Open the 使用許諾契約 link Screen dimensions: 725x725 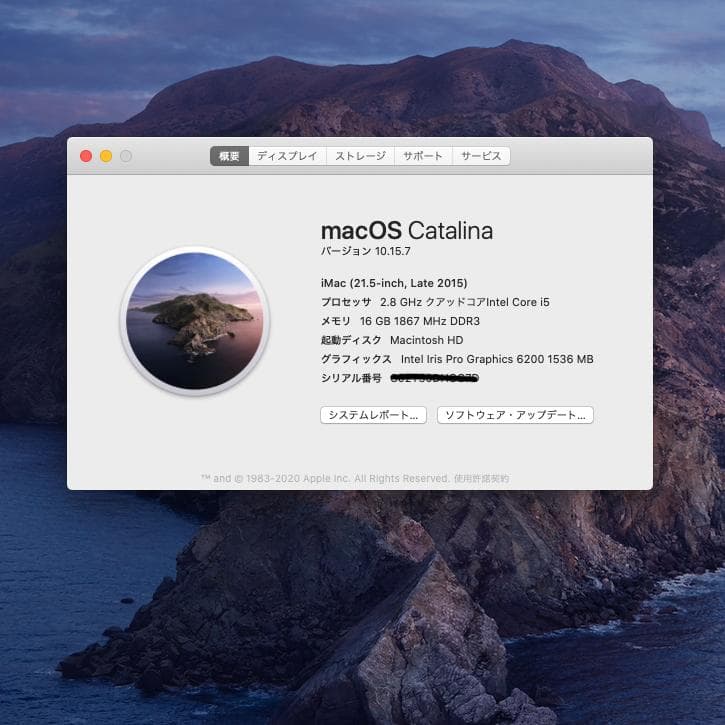tap(481, 479)
